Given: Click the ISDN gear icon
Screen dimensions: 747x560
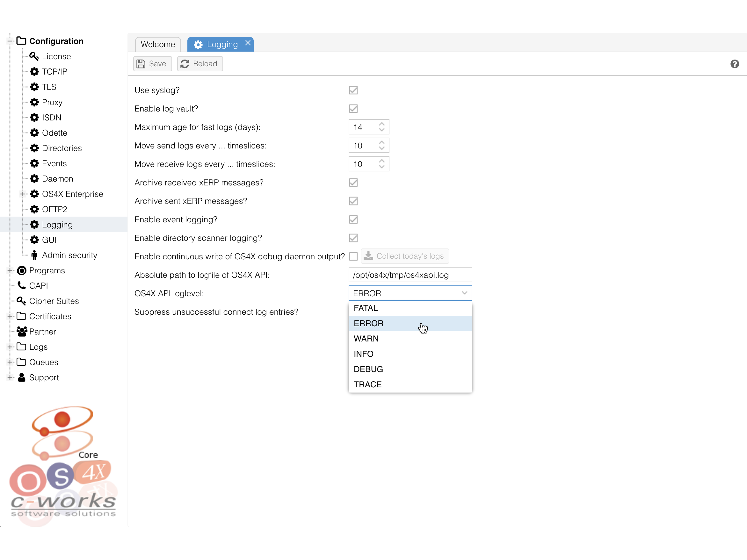Looking at the screenshot, I should pyautogui.click(x=34, y=118).
